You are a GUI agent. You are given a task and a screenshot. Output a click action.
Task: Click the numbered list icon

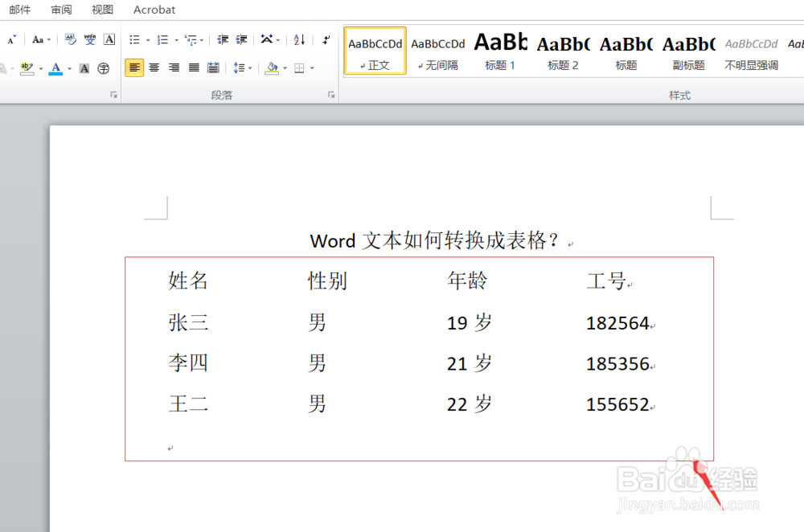(161, 39)
